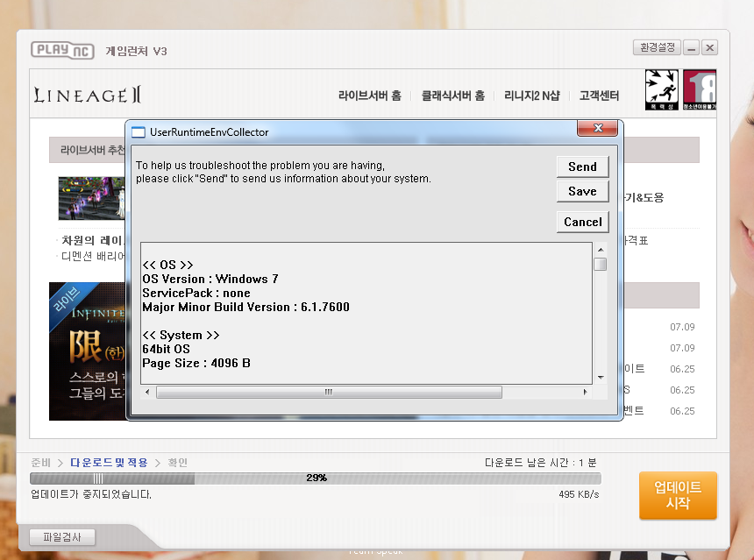The height and width of the screenshot is (560, 754).
Task: Click the Save button in the dialog
Action: [x=582, y=191]
